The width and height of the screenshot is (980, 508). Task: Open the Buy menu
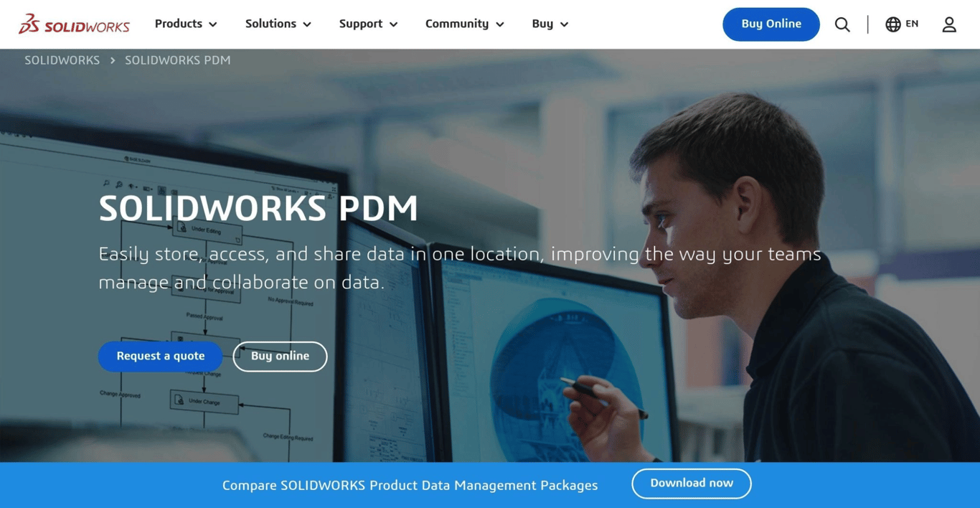click(550, 24)
